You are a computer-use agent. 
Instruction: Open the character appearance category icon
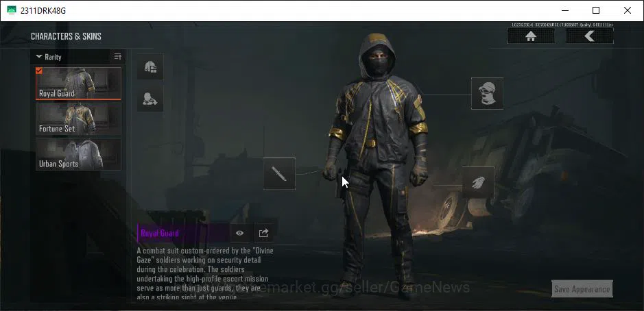150,99
